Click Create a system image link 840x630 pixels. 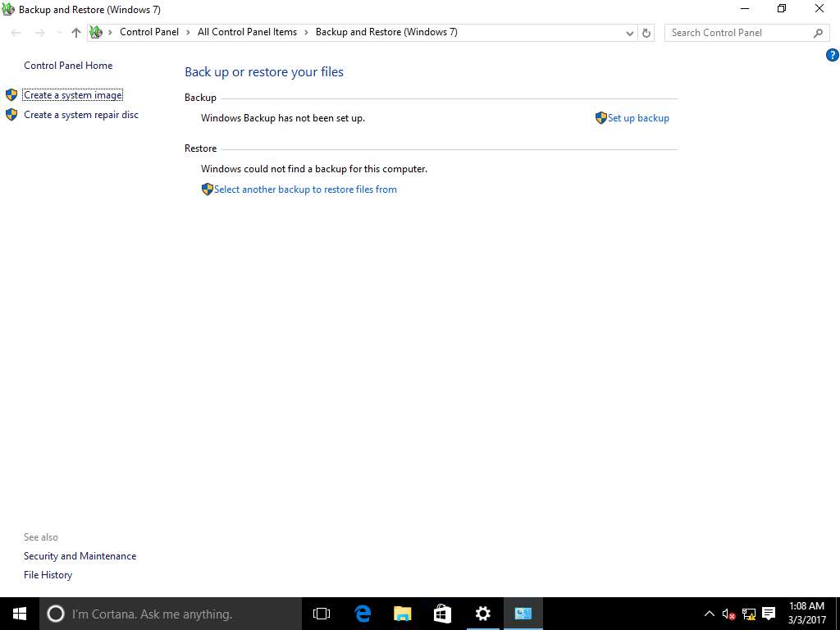[73, 95]
